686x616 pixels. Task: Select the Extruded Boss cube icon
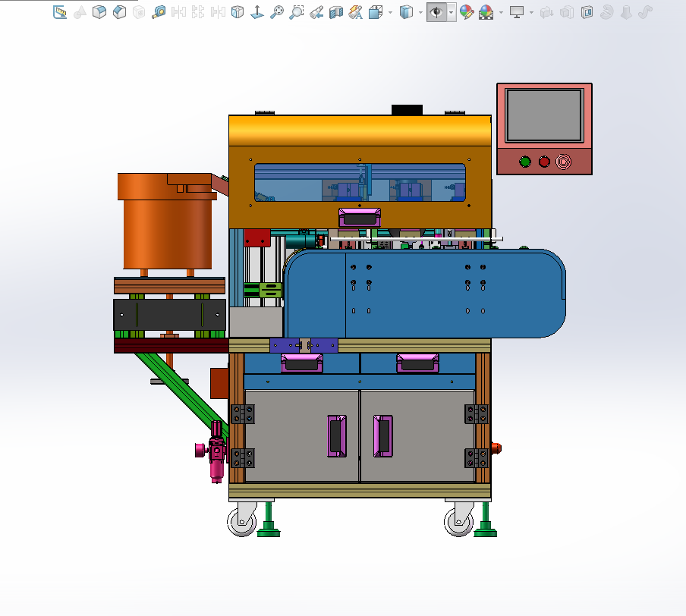(99, 12)
